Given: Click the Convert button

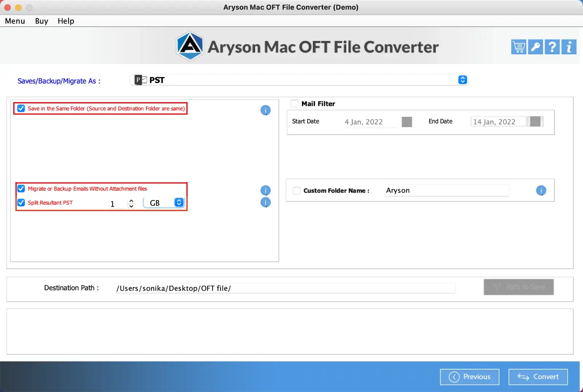Looking at the screenshot, I should pos(538,377).
